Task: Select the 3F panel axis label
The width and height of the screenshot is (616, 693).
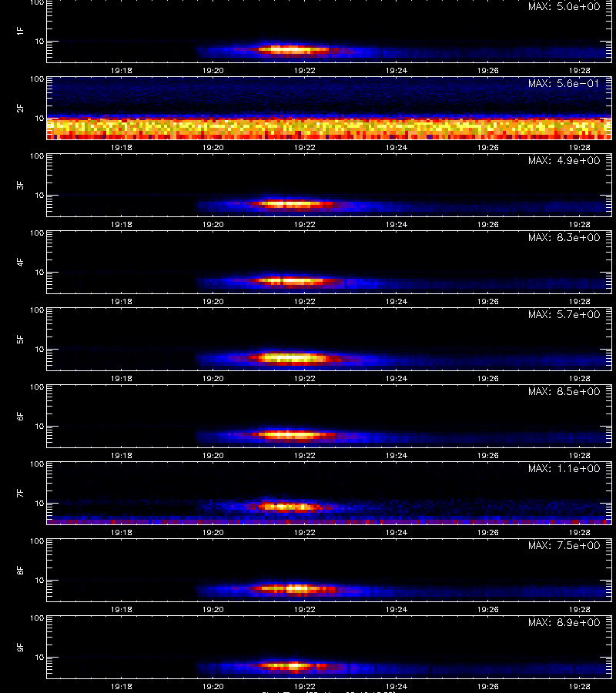Action: point(20,185)
